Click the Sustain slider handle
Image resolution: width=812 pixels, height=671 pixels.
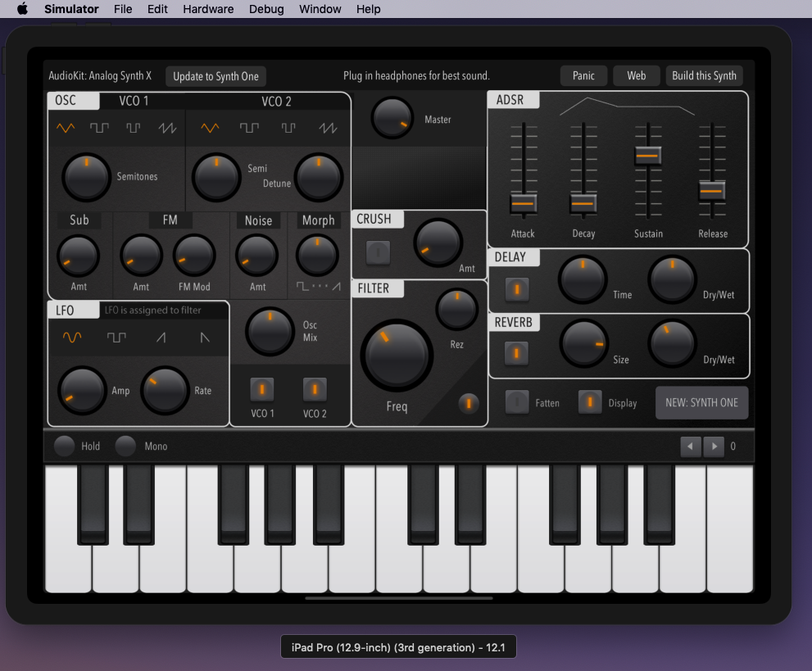pyautogui.click(x=648, y=156)
